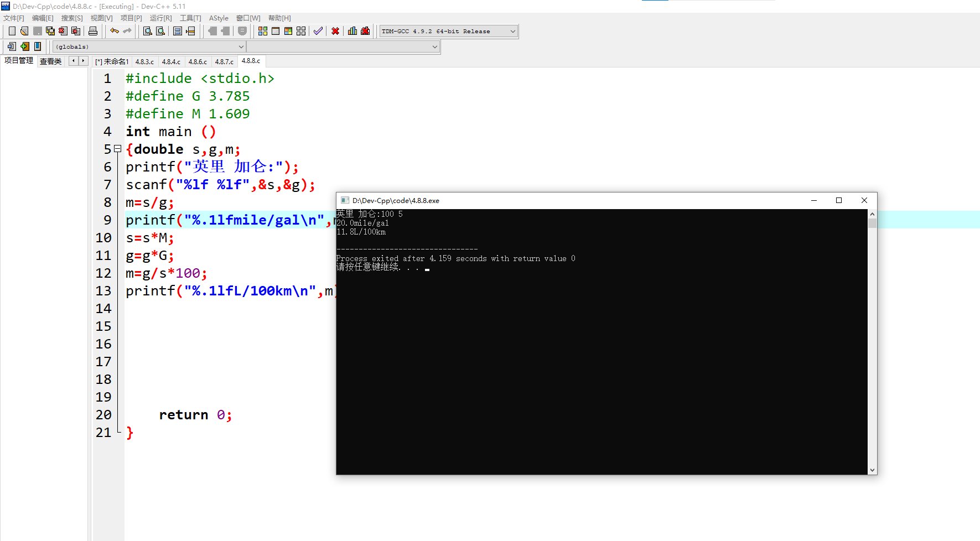Screen dimensions: 980x541
Task: Open the 文件[F] menu
Action: 14,18
